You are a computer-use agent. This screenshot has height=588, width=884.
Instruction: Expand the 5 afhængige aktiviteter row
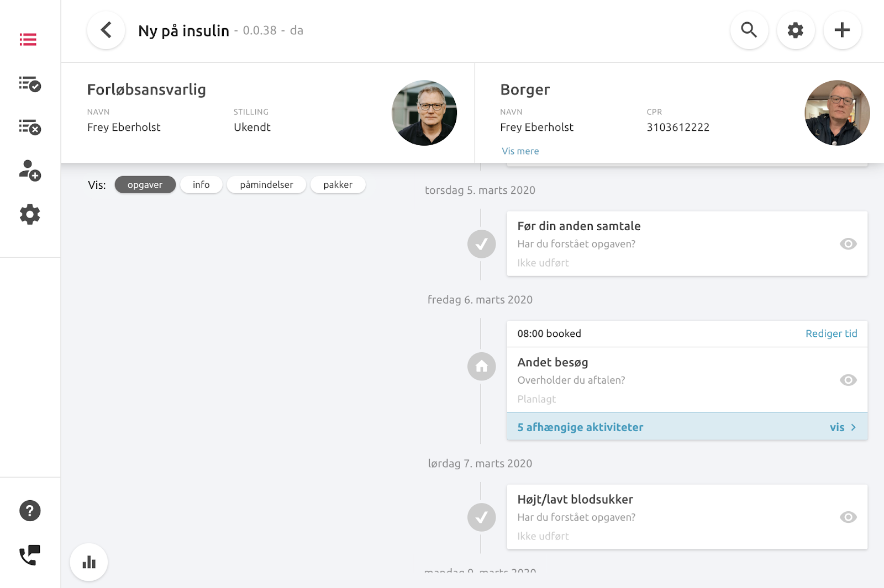(x=687, y=427)
